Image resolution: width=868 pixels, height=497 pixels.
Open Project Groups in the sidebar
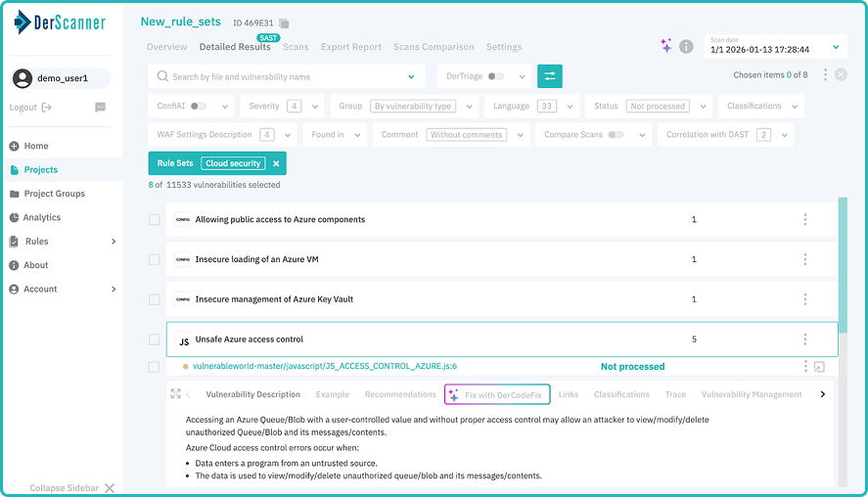[x=54, y=194]
